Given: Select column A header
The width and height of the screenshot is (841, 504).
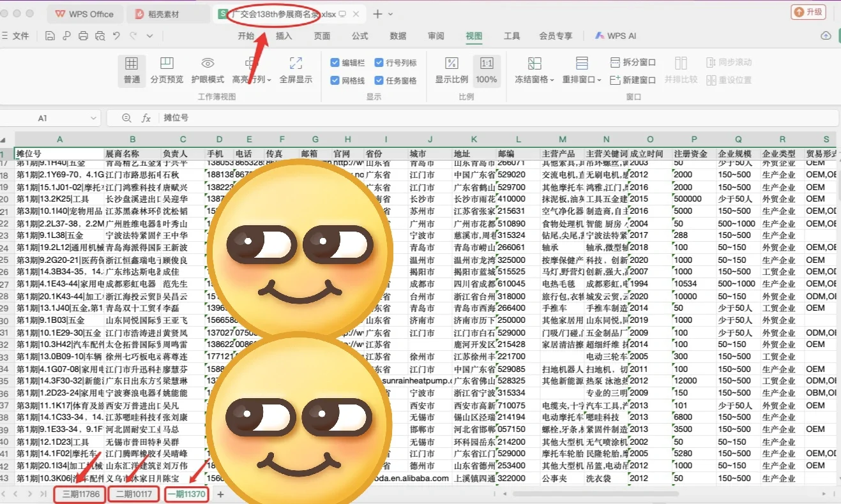Looking at the screenshot, I should 59,139.
